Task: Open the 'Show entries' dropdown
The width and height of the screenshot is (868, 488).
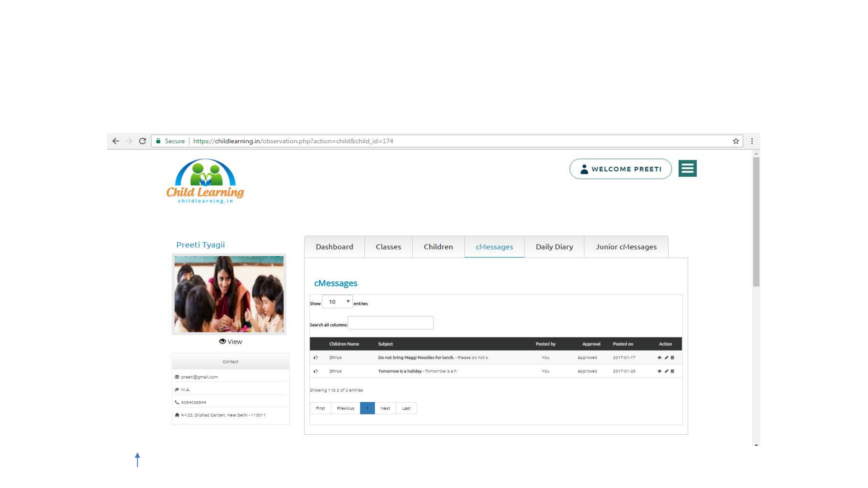Action: coord(337,302)
